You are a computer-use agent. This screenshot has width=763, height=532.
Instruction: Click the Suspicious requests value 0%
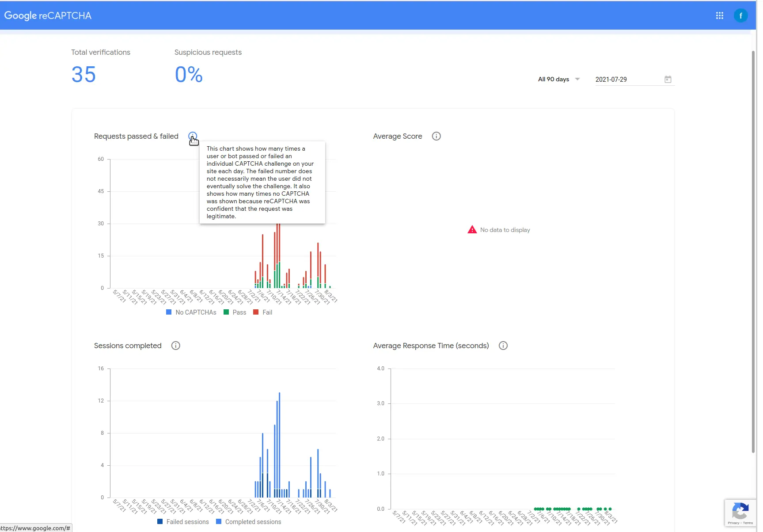pos(189,74)
